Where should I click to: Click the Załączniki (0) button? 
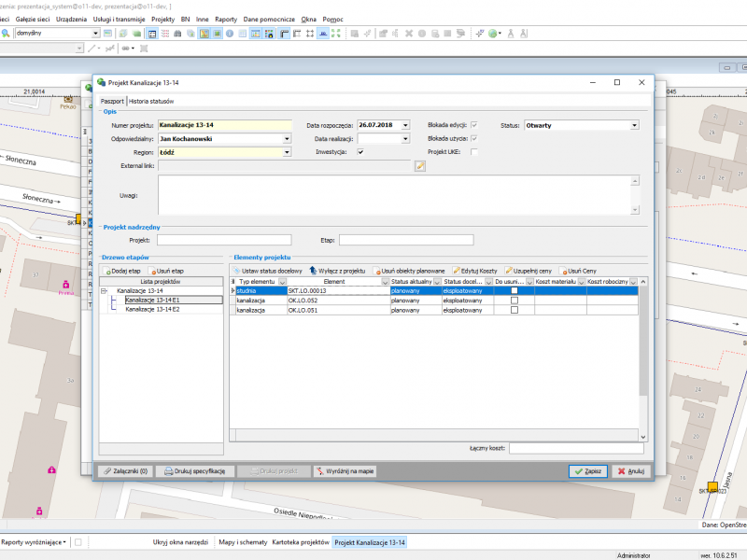click(126, 471)
